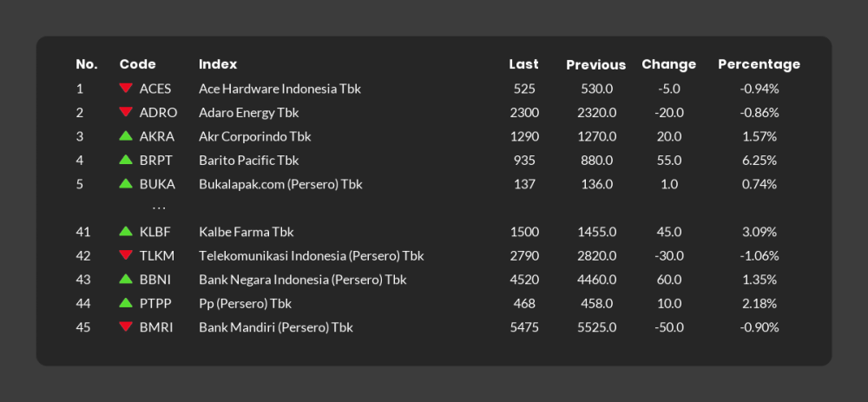Click the Code column header
Image resolution: width=868 pixels, height=402 pixels.
[x=138, y=64]
